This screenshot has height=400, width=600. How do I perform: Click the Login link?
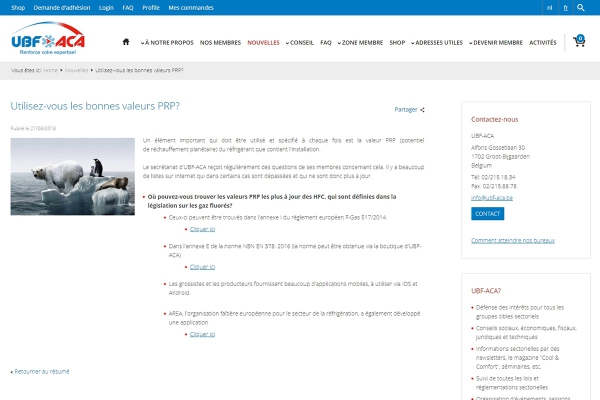pyautogui.click(x=106, y=8)
